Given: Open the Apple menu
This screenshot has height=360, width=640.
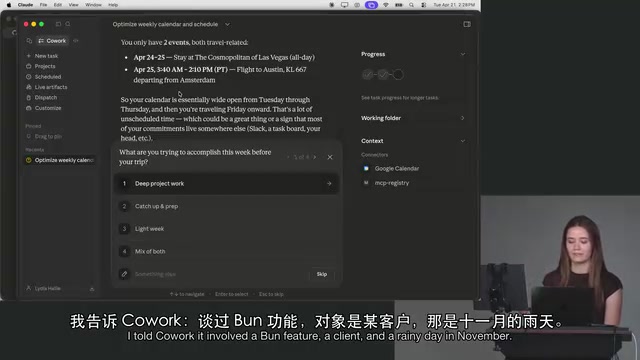Looking at the screenshot, I should (9, 5).
